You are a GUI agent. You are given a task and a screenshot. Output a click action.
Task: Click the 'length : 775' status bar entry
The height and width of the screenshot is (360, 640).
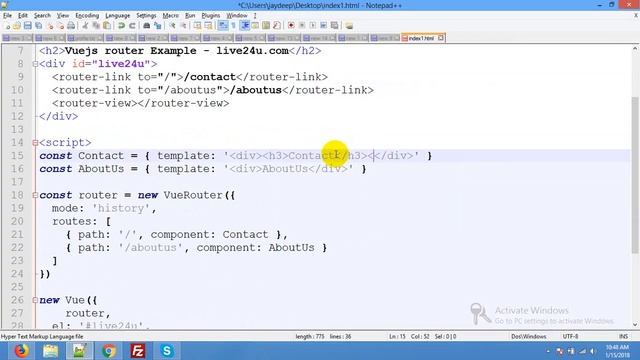[310, 337]
